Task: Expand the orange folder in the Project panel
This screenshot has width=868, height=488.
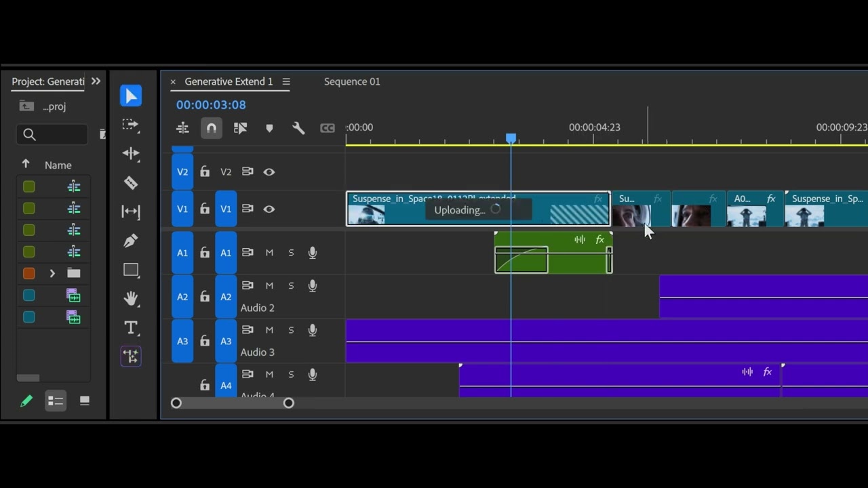Action: (52, 273)
